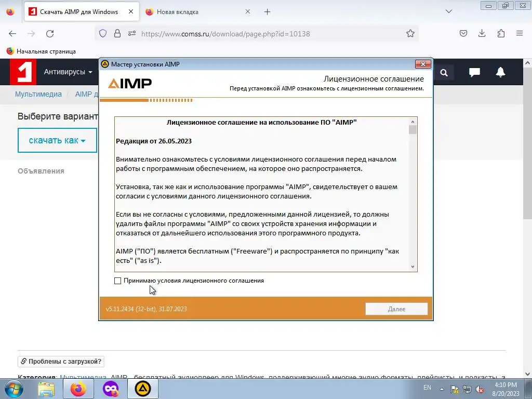The image size is (532, 399).
Task: Click the license text scroll-up arrow
Action: (x=413, y=122)
